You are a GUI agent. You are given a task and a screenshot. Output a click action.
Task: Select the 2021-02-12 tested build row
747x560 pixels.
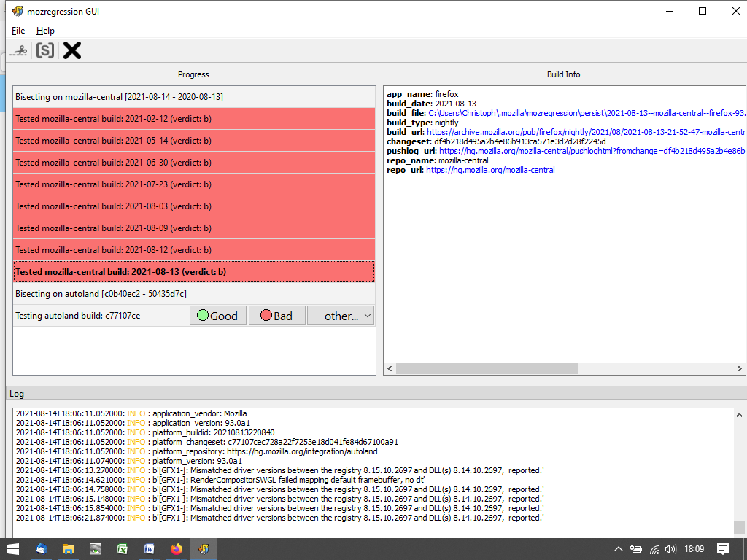(x=193, y=119)
